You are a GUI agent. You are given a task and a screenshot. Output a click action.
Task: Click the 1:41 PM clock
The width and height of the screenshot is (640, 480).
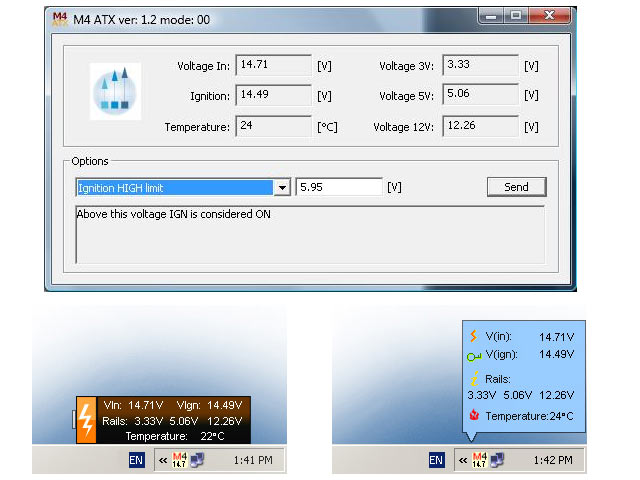[x=253, y=460]
